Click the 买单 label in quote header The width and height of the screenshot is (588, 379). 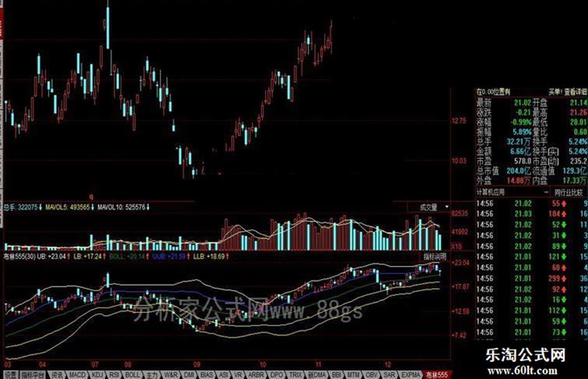tap(555, 91)
